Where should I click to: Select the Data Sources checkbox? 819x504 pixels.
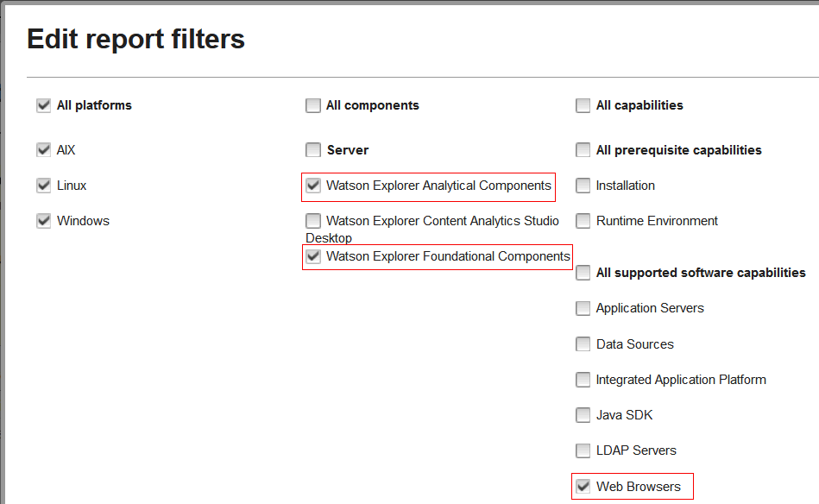pos(583,344)
